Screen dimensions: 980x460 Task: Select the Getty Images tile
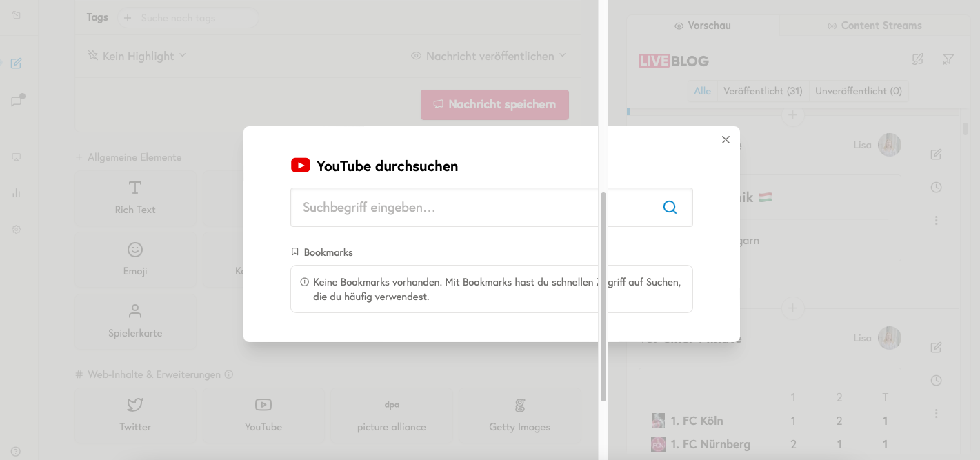(519, 415)
